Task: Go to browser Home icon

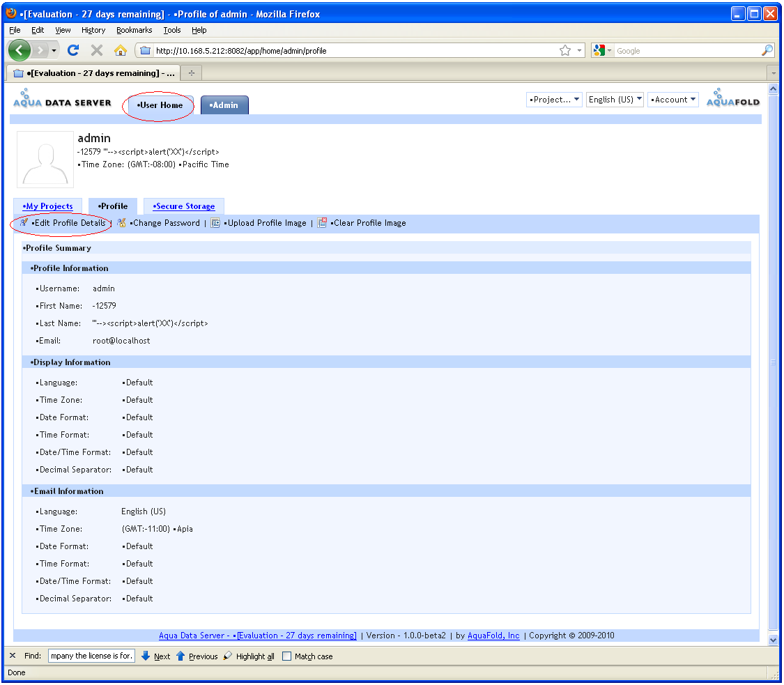Action: pos(121,50)
